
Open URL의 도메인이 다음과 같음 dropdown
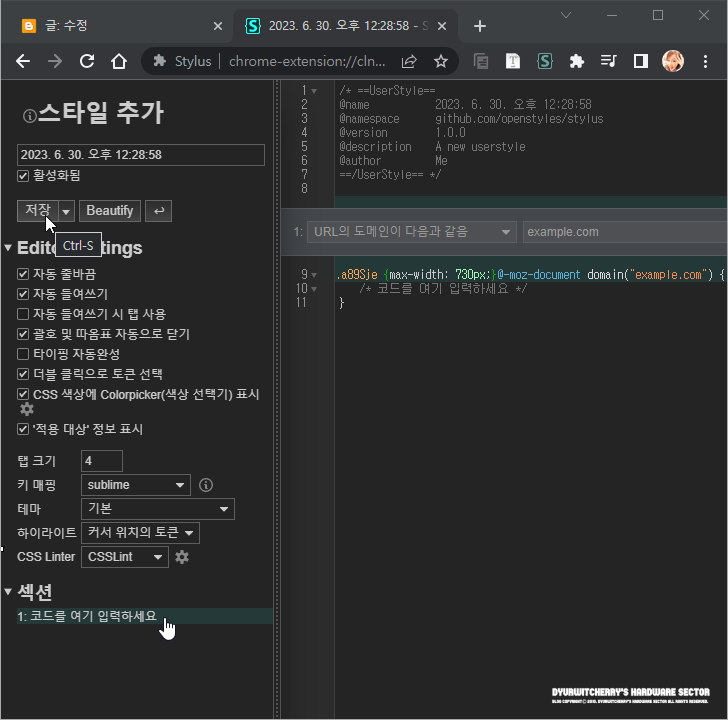412,232
